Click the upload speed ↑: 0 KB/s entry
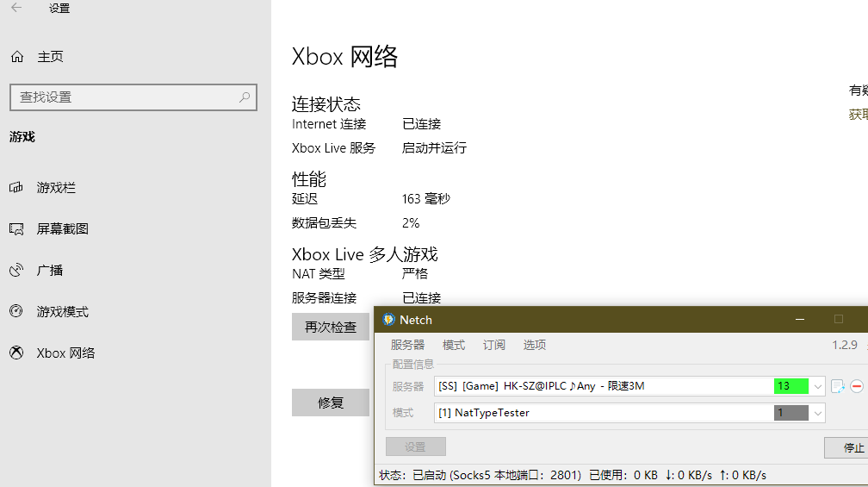Screen dimensions: 868x487 [x=743, y=476]
